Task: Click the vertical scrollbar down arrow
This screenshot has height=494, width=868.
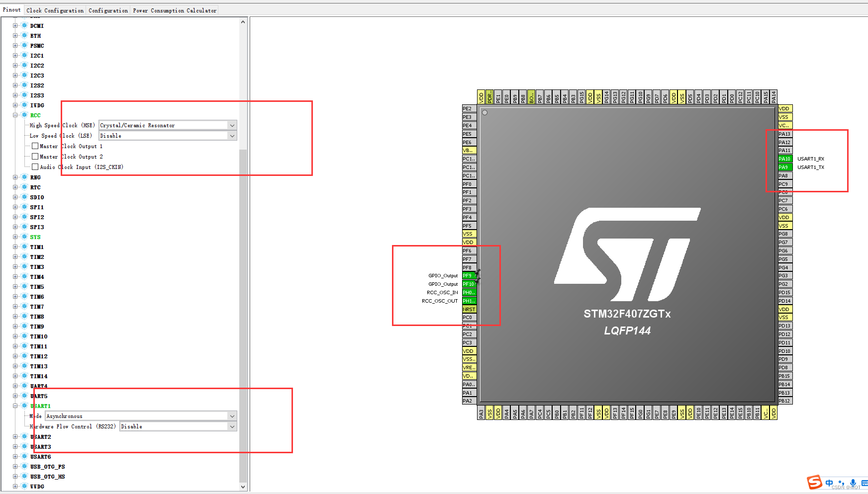Action: (243, 487)
